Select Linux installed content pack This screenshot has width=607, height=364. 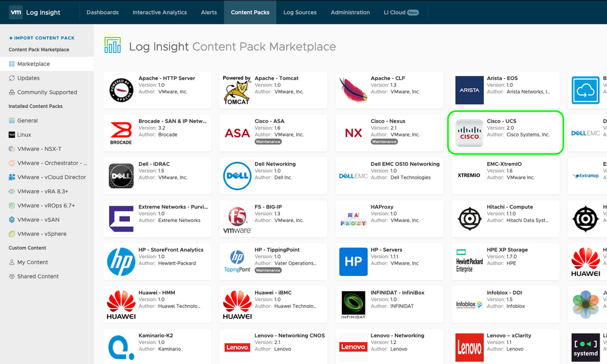tap(24, 135)
